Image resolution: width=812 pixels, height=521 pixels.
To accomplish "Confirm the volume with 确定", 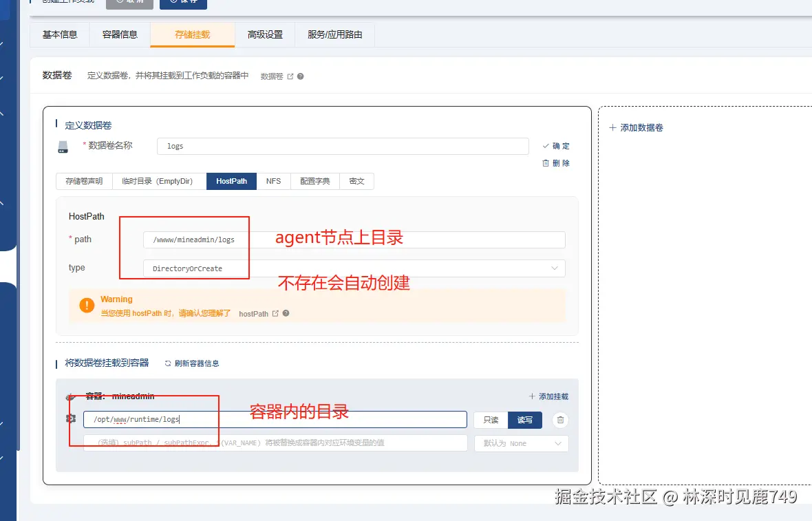I will (556, 146).
